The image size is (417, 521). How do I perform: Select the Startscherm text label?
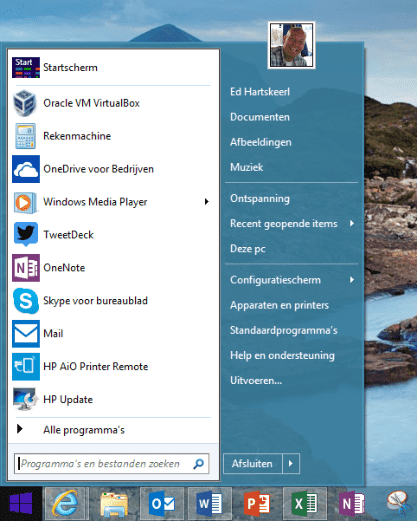pos(70,68)
